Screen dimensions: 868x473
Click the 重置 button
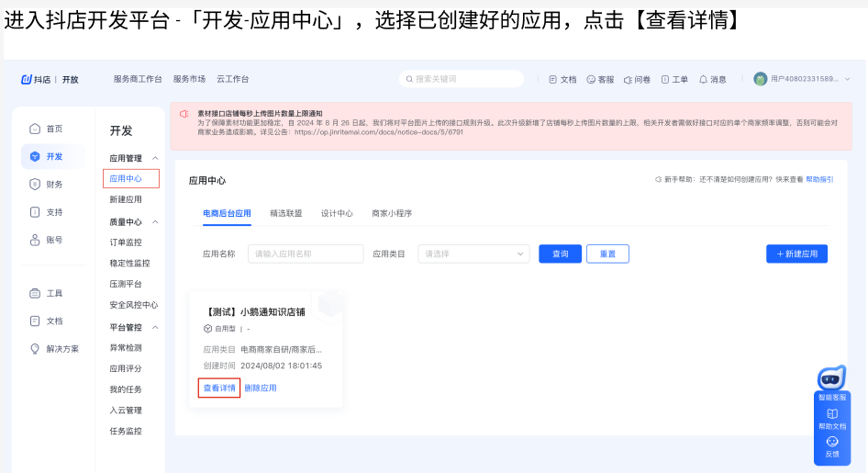(607, 253)
